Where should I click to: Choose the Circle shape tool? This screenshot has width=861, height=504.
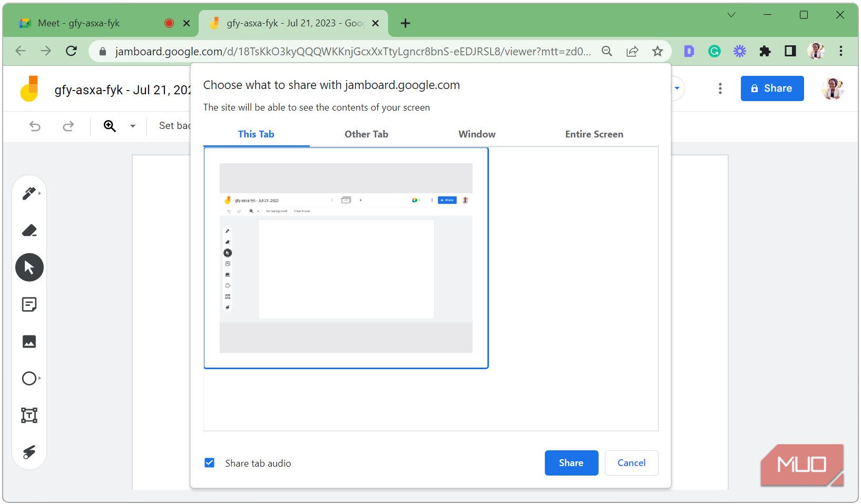[30, 378]
